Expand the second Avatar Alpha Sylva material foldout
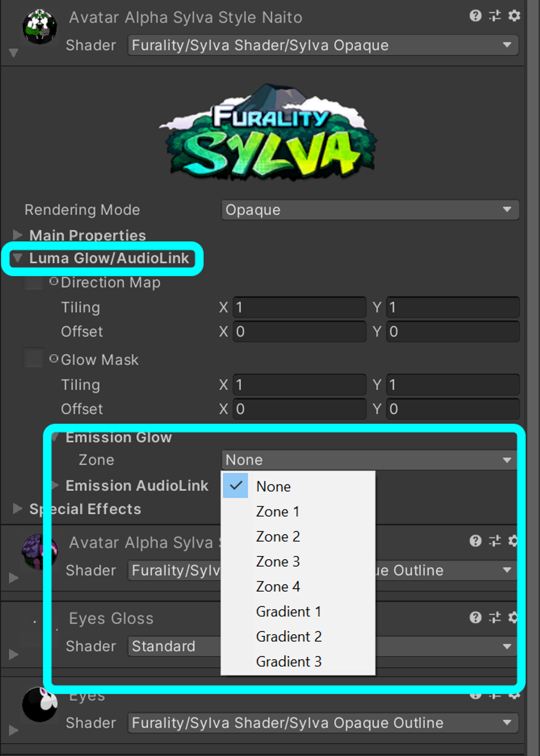 click(x=13, y=578)
